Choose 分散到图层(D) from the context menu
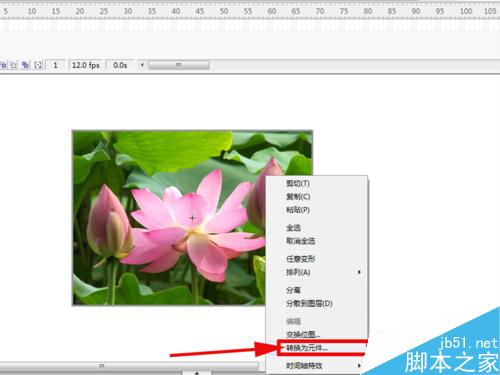 pyautogui.click(x=317, y=304)
